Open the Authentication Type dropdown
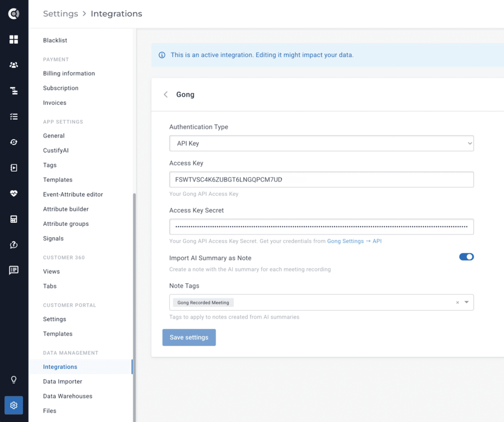Viewport: 504px width, 422px height. 321,143
